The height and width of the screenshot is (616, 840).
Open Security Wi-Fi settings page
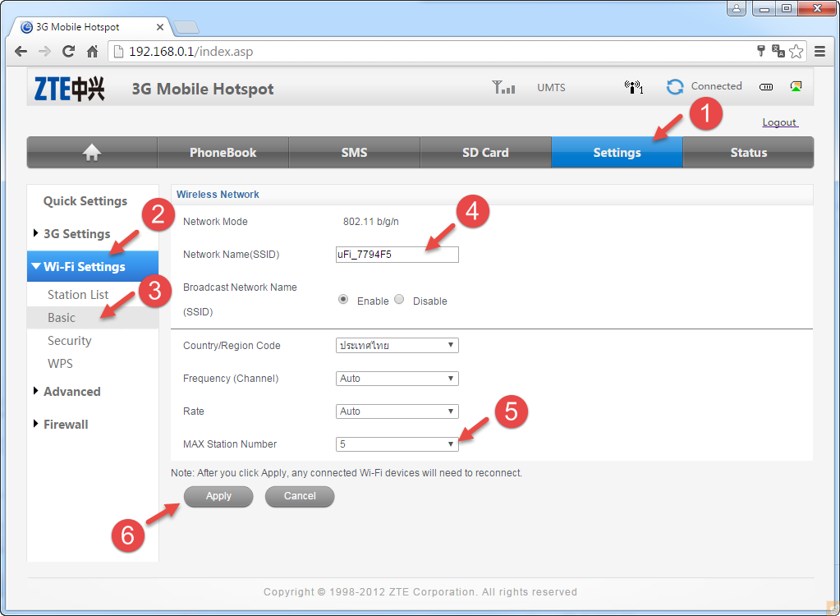70,341
